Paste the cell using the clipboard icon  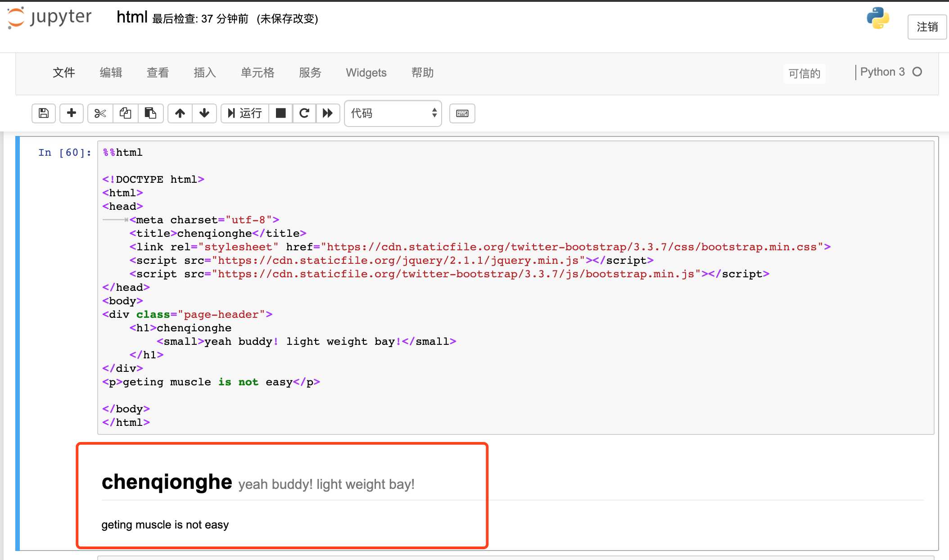(150, 113)
